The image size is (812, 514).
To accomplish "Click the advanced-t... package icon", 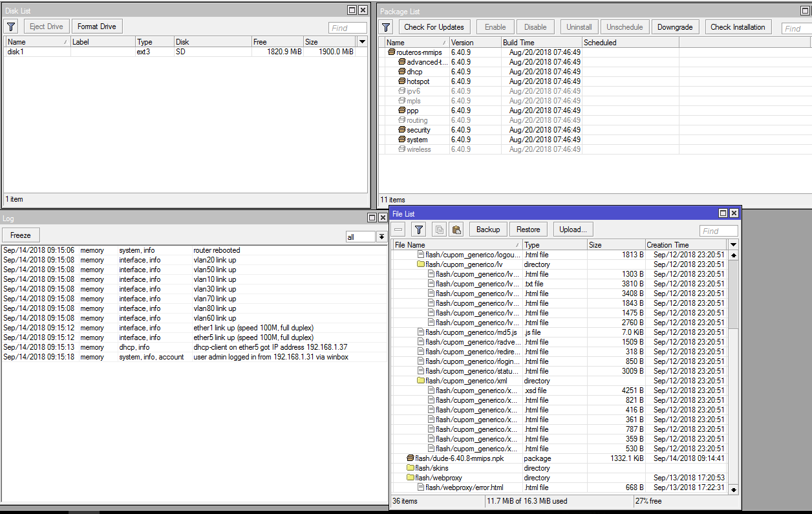I will (x=401, y=62).
